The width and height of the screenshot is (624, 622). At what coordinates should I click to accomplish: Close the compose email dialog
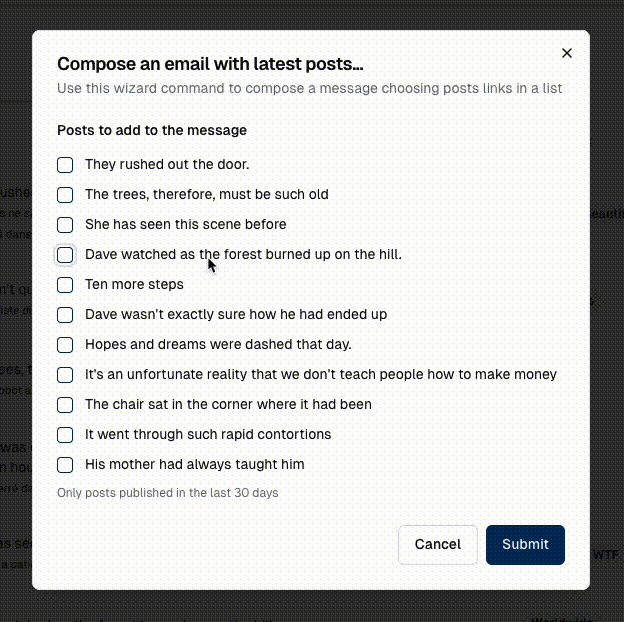click(567, 53)
